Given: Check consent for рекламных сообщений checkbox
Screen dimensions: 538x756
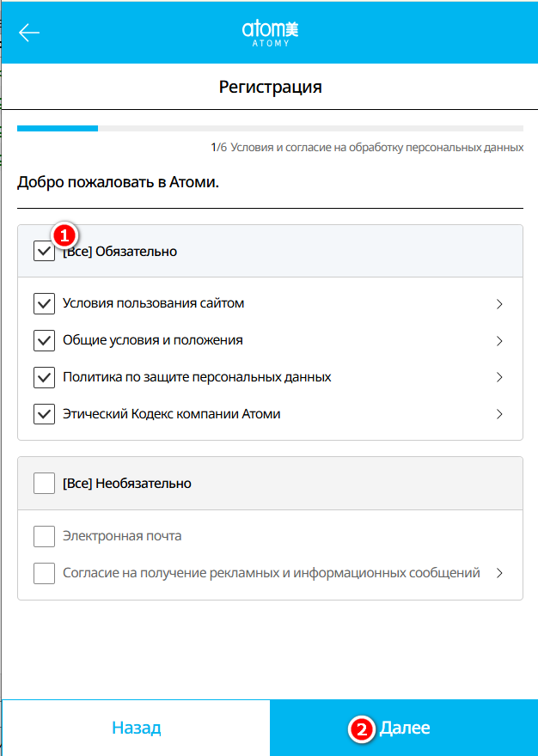Looking at the screenshot, I should [x=44, y=573].
